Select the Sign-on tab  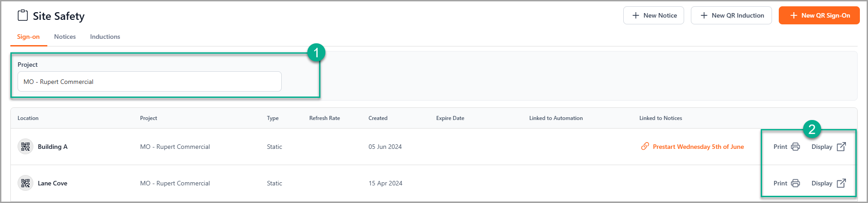pos(28,37)
